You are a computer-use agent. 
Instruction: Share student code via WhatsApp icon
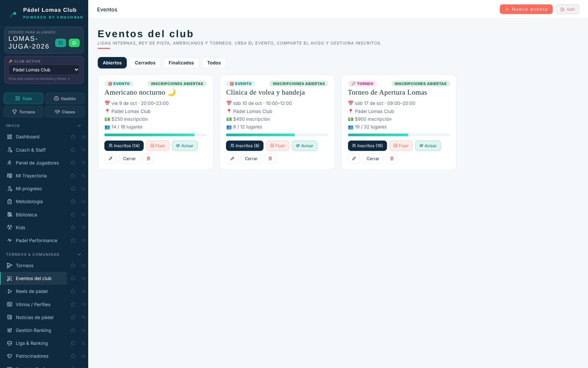pyautogui.click(x=74, y=42)
